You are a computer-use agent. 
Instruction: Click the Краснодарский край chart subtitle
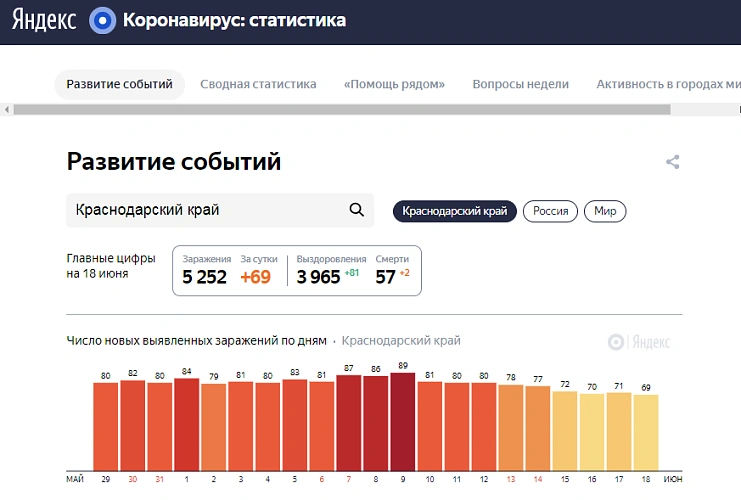[401, 341]
